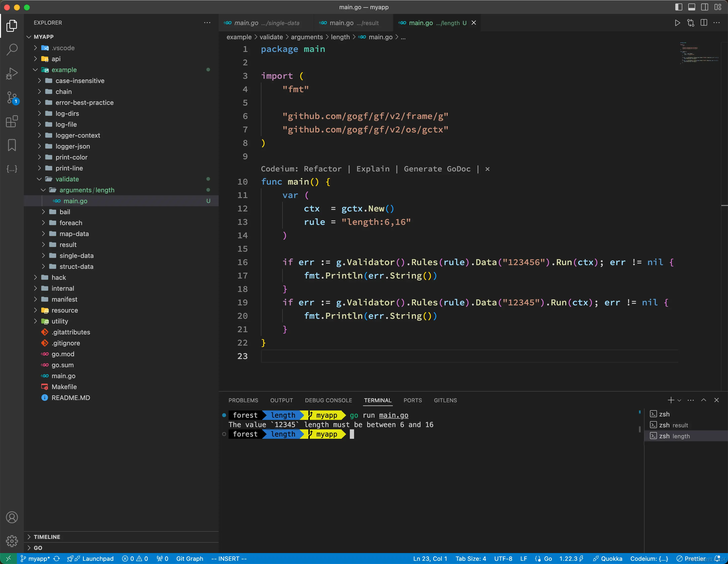Maximize the panel size chevron

[704, 400]
